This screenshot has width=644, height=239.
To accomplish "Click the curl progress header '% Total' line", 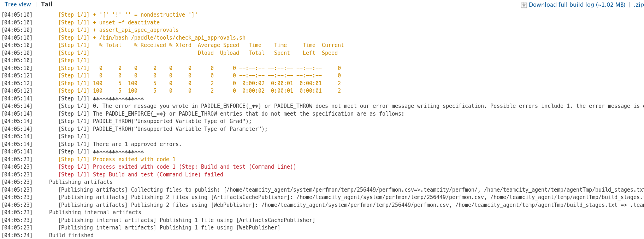I will coord(201,45).
